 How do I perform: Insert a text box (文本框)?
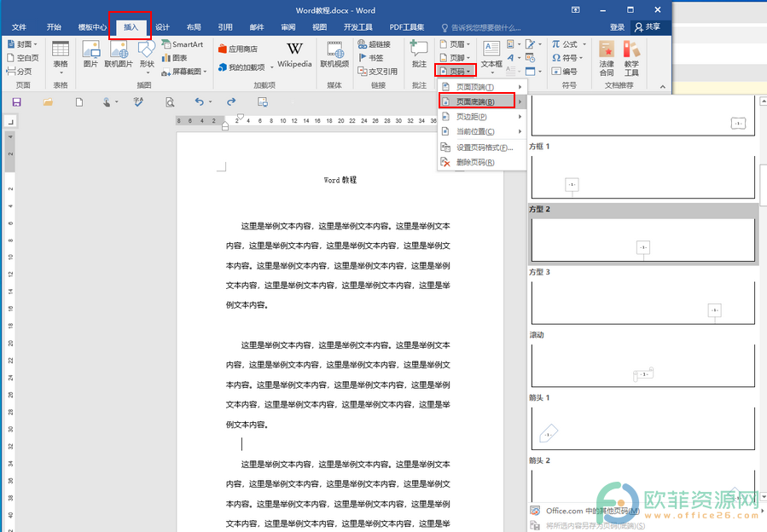491,58
